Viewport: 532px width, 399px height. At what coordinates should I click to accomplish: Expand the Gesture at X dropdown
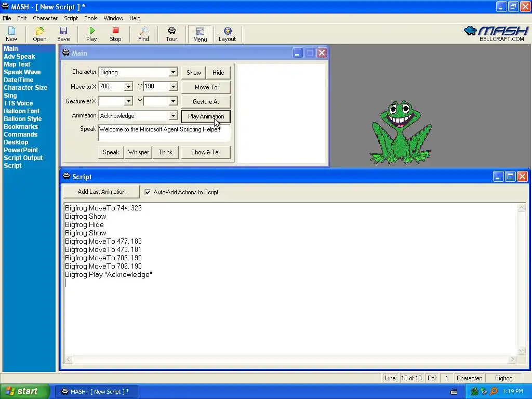tap(128, 101)
